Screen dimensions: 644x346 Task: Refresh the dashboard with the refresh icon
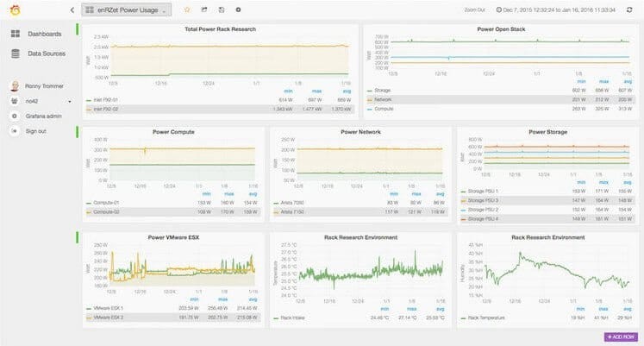[x=629, y=9]
